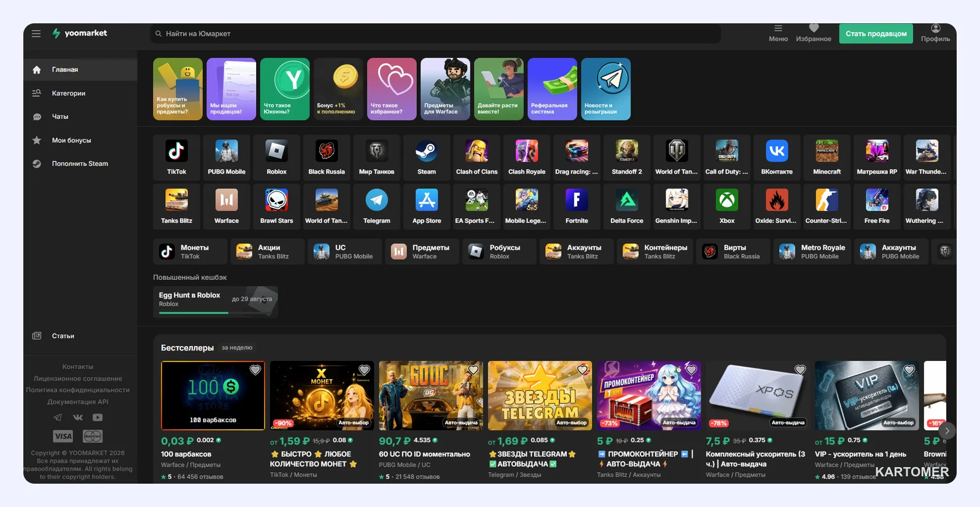Select the Minecraft category tile
Image resolution: width=980 pixels, height=507 pixels.
coord(827,157)
